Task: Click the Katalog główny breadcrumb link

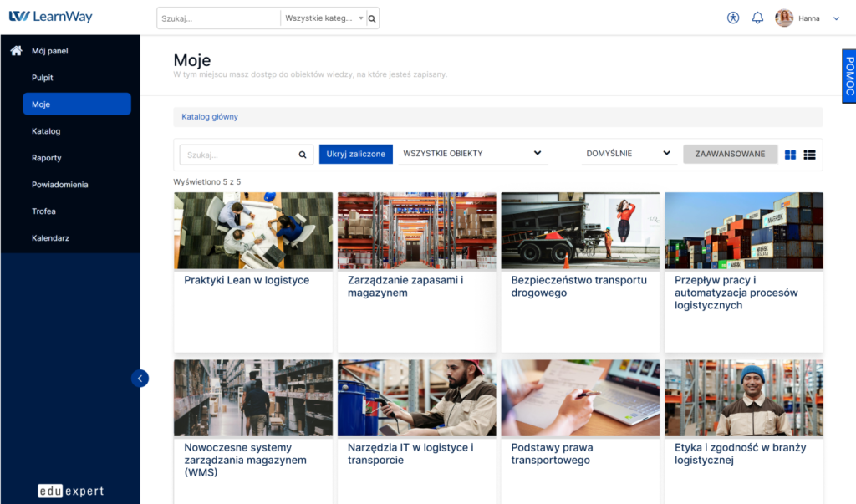Action: click(x=210, y=117)
